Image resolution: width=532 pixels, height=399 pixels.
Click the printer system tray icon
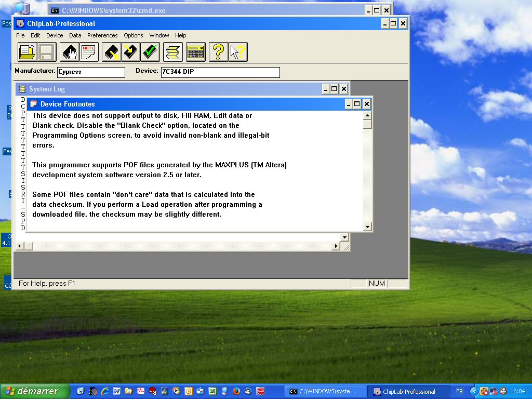pos(503,392)
